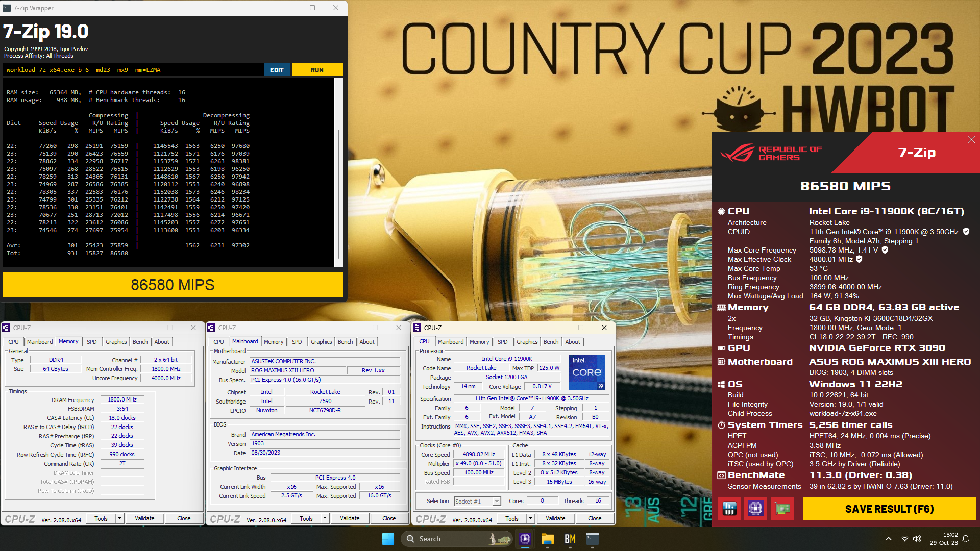
Task: Click the volume speaker tray icon
Action: (917, 539)
